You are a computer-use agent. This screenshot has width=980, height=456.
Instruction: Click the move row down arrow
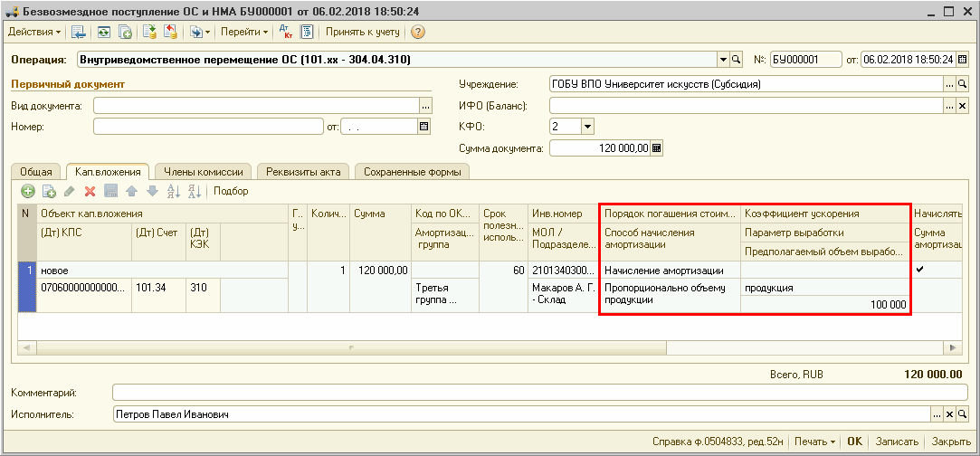pos(152,191)
